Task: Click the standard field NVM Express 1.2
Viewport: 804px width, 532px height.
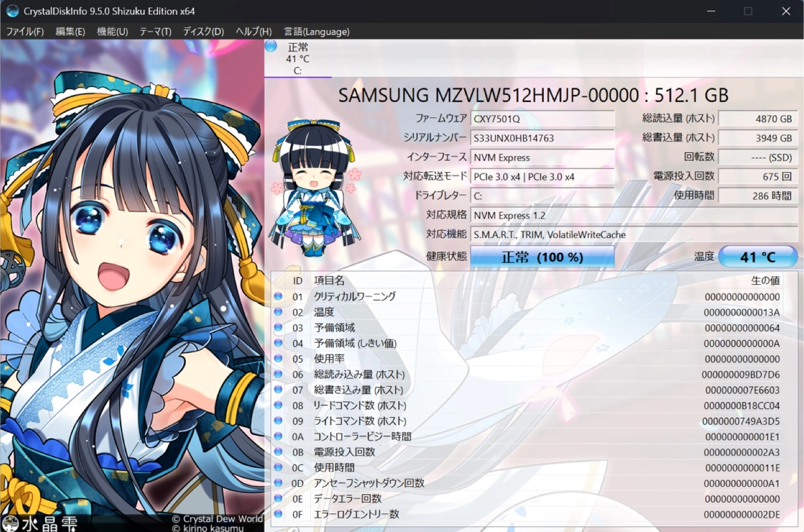Action: (x=634, y=215)
